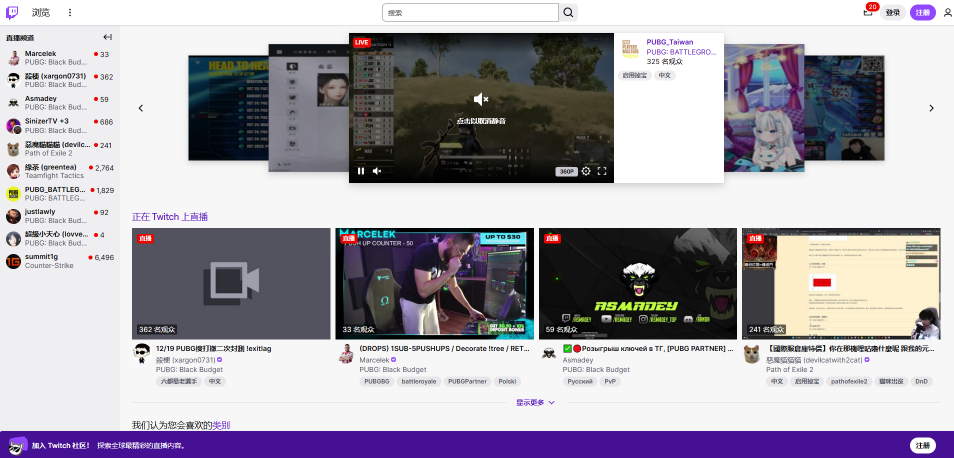Pause the featured live stream
The height and width of the screenshot is (458, 954).
click(x=361, y=171)
